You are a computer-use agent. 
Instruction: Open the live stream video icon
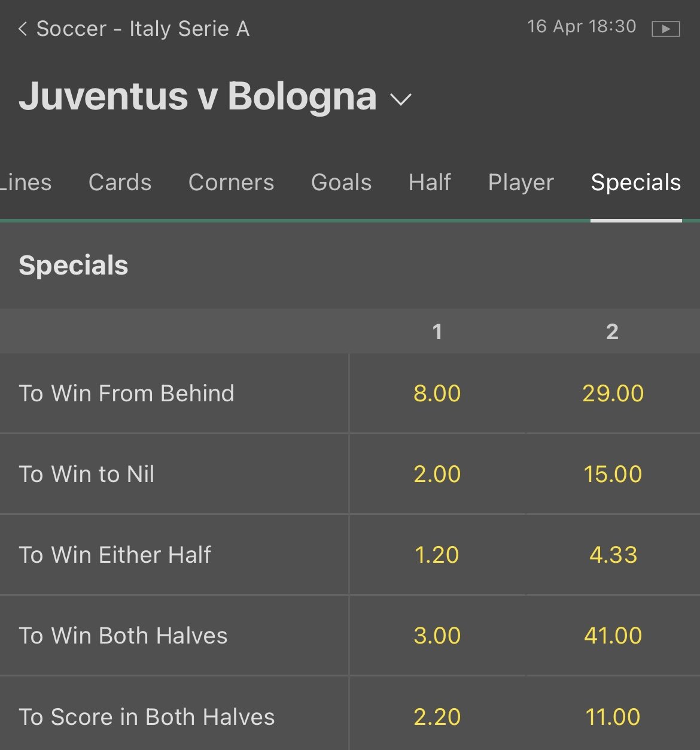(x=665, y=29)
